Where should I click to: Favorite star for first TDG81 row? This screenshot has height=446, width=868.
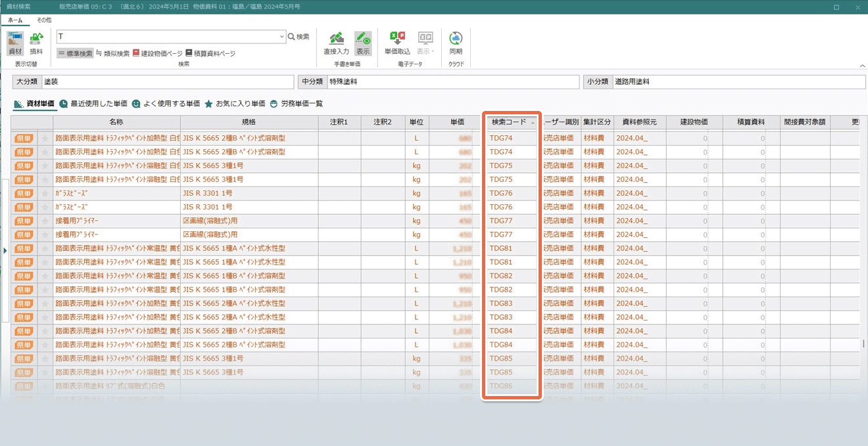click(45, 249)
